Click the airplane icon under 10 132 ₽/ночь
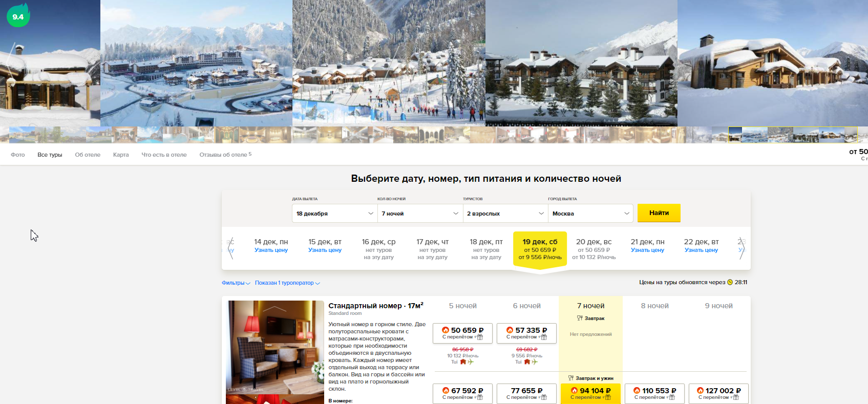Viewport: 868px width, 404px height. (x=471, y=362)
